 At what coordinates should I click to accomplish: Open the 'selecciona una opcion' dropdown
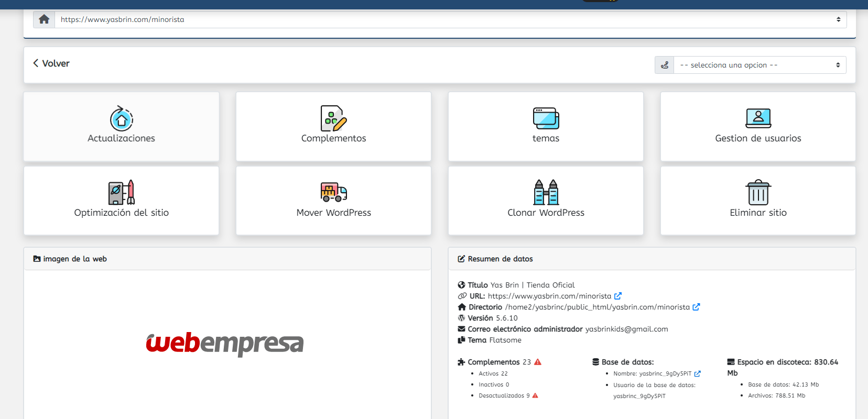[759, 65]
